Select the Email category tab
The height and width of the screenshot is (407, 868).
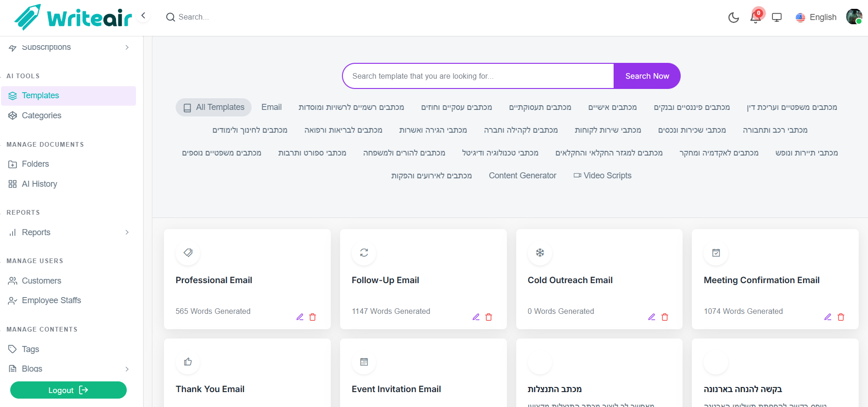271,107
